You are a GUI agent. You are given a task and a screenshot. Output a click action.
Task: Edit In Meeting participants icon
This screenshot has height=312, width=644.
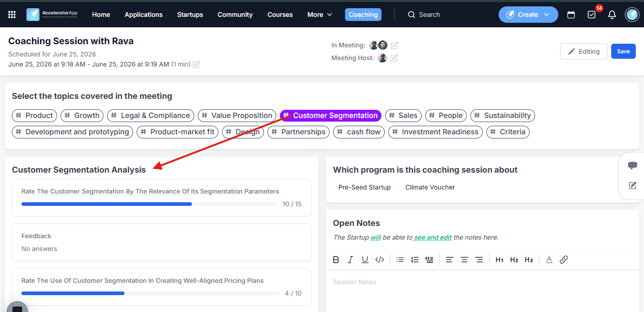click(395, 45)
